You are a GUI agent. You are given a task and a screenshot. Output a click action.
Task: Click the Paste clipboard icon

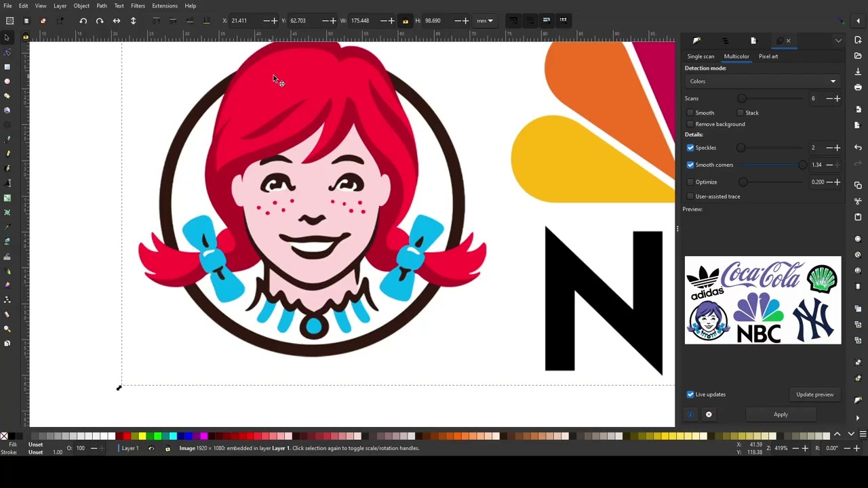(858, 217)
